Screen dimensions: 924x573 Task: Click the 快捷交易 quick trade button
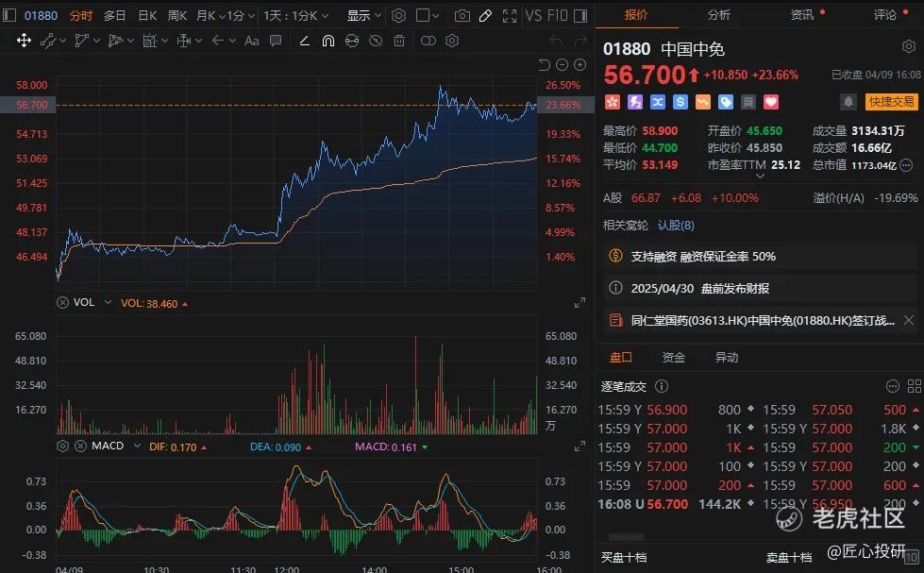click(892, 102)
